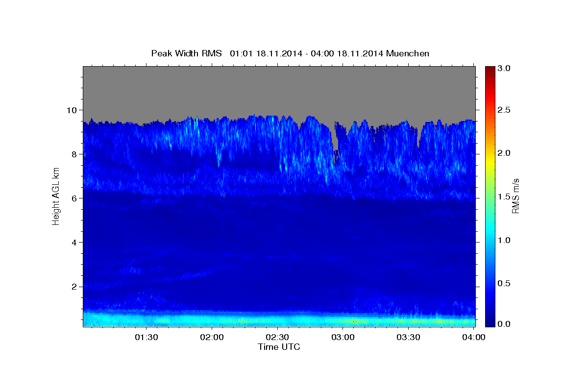Click the colorbar value 3.0
Image resolution: width=588 pixels, height=392 pixels.
pyautogui.click(x=505, y=69)
